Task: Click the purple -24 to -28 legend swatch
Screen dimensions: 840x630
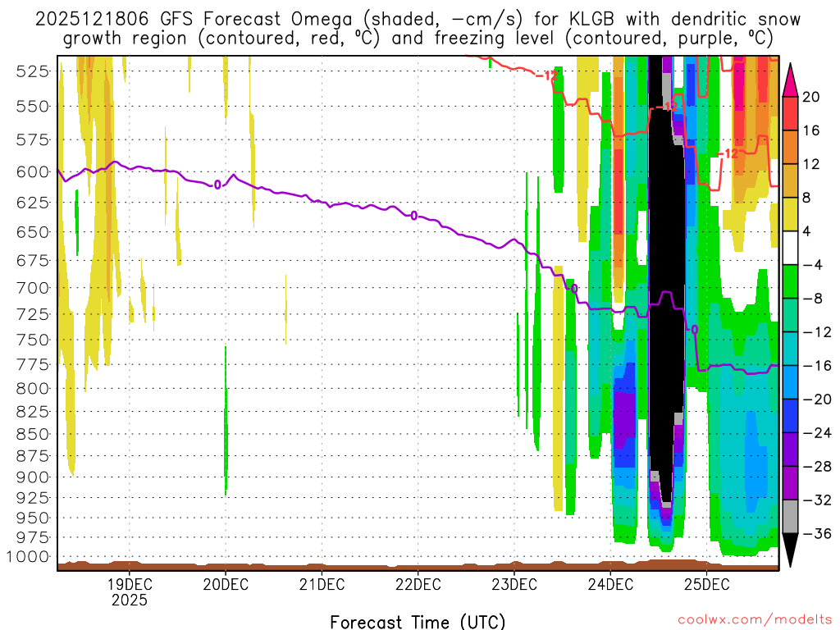Action: pyautogui.click(x=790, y=450)
